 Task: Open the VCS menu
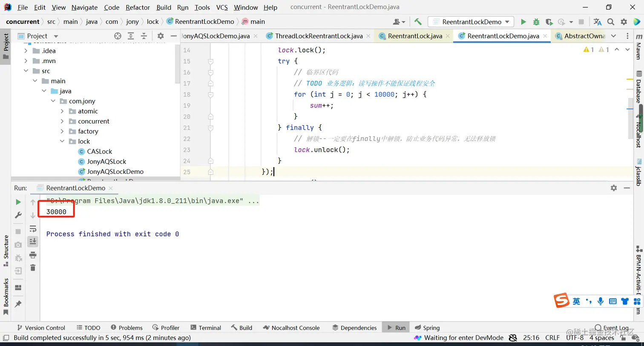pyautogui.click(x=222, y=7)
